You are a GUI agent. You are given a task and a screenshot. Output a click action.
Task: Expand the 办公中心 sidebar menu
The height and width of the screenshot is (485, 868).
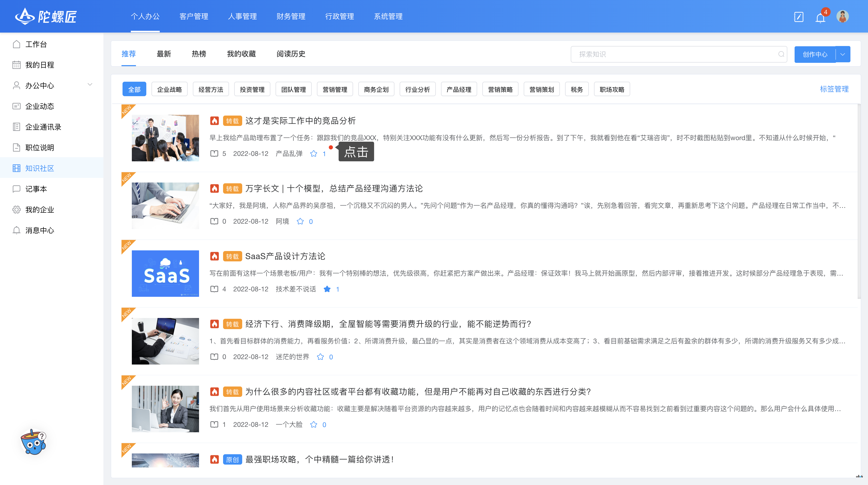tap(90, 85)
